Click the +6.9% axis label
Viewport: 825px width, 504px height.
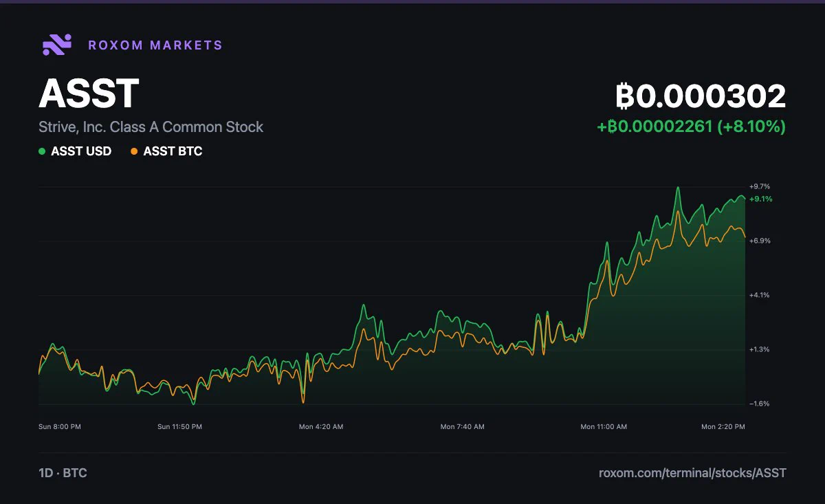pos(760,241)
